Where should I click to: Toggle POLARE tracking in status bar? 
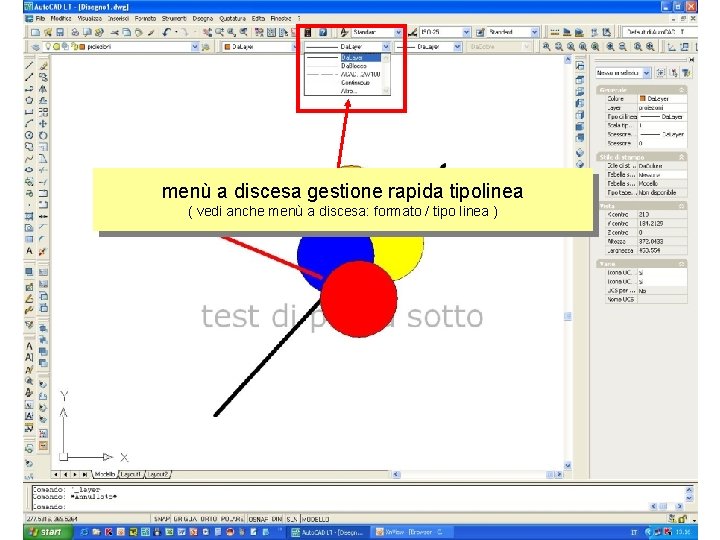point(232,519)
